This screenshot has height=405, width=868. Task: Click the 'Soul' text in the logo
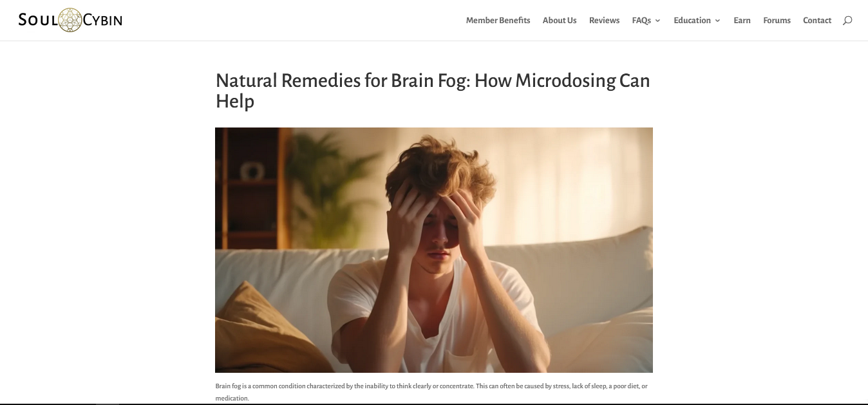[x=38, y=20]
